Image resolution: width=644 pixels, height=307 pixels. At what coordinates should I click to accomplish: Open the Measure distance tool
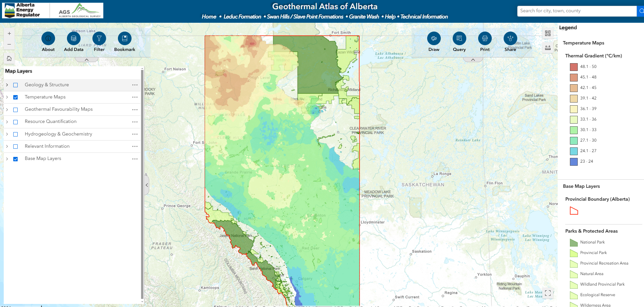click(x=548, y=48)
